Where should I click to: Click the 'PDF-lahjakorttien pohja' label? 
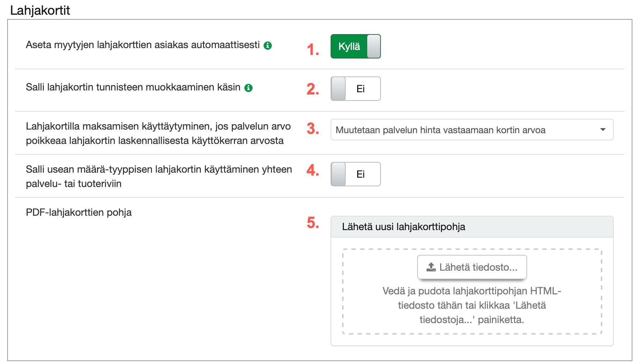point(79,213)
